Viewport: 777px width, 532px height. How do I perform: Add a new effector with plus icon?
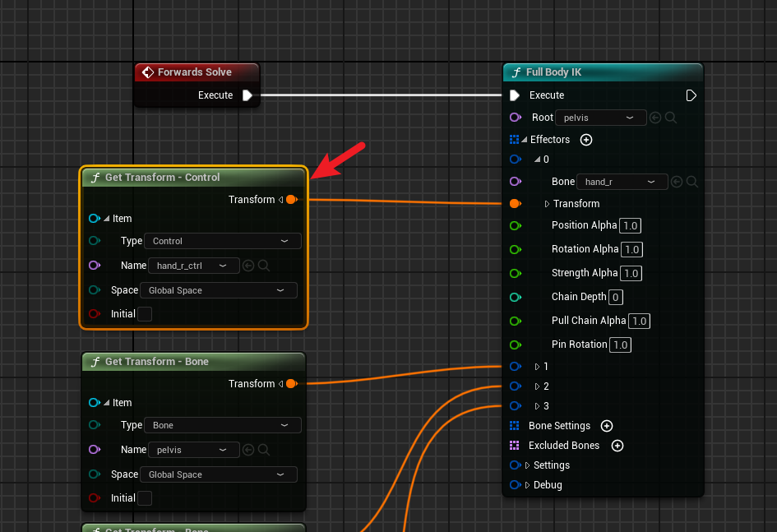[x=586, y=140]
